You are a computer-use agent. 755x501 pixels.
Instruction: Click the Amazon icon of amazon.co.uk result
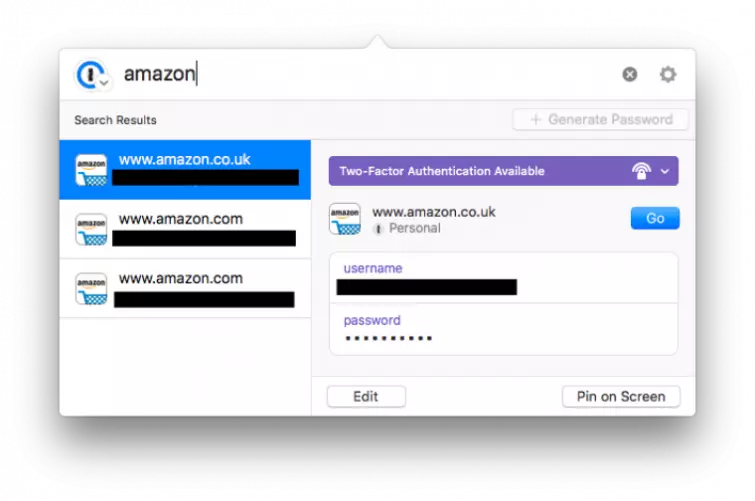91,170
